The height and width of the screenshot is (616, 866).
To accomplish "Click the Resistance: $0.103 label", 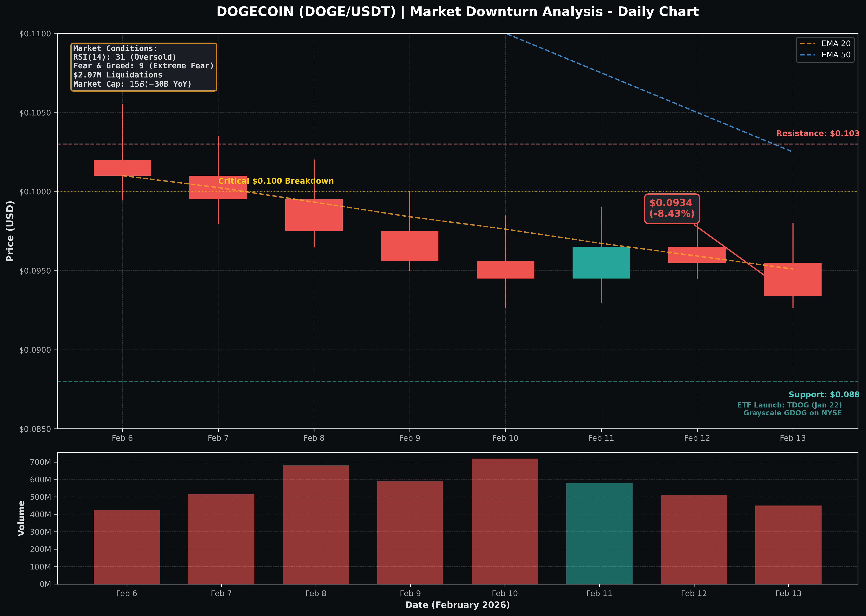I will 817,134.
